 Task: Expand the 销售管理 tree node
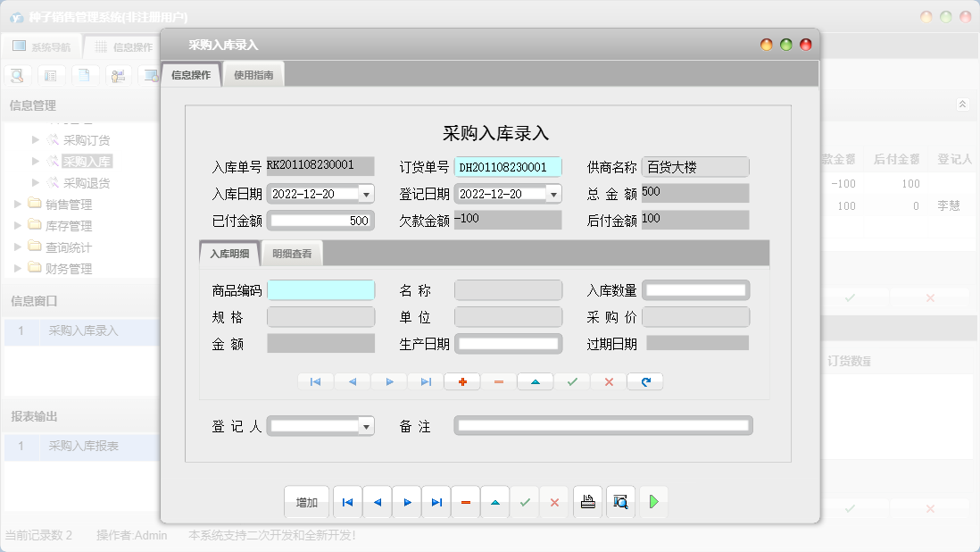click(16, 204)
